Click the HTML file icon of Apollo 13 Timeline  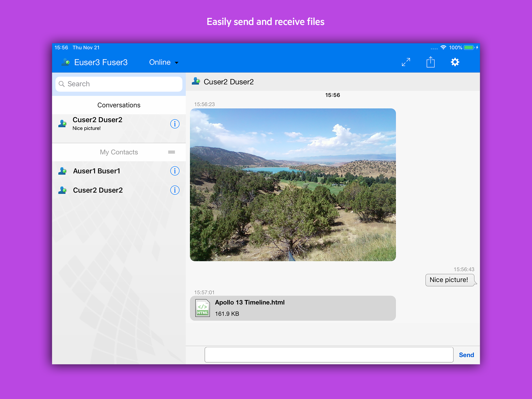tap(203, 308)
